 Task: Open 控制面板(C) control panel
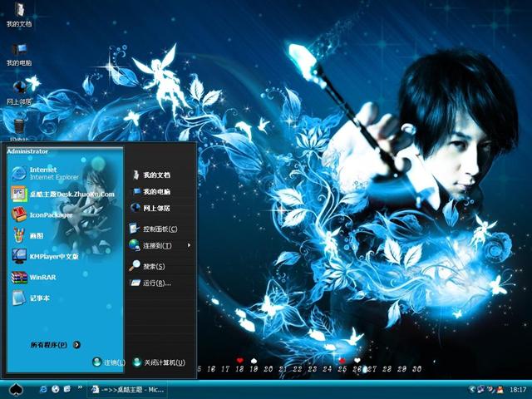[x=153, y=229]
